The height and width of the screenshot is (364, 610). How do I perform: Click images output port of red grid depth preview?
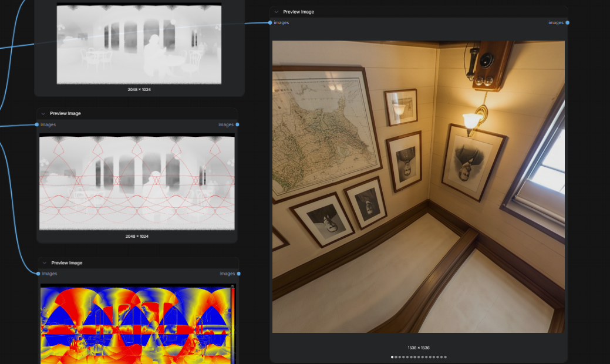click(x=237, y=124)
